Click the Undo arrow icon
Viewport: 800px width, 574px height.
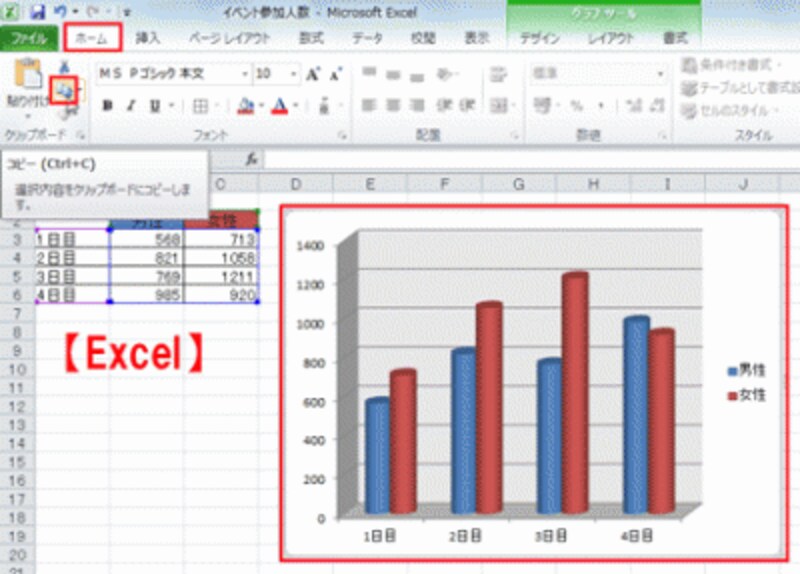60,11
